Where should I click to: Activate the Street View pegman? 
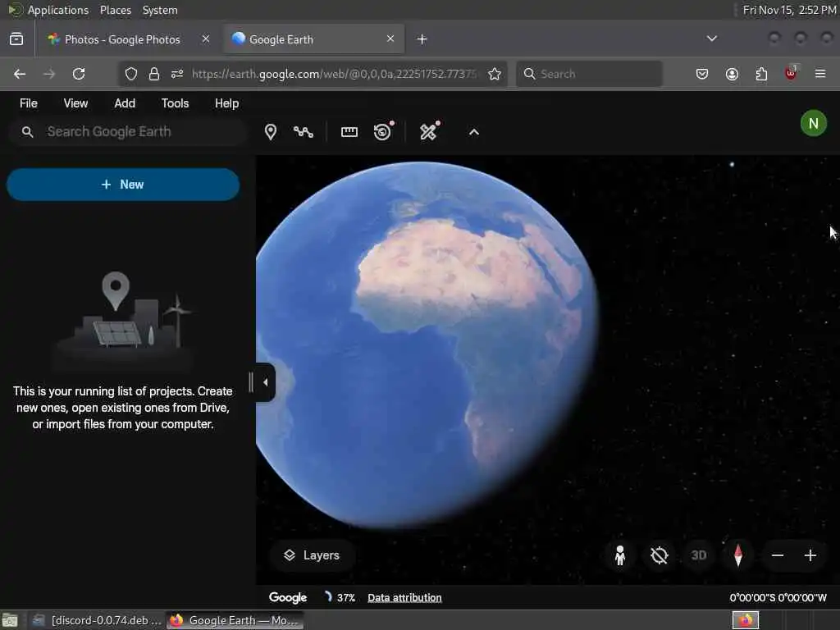[x=620, y=555]
